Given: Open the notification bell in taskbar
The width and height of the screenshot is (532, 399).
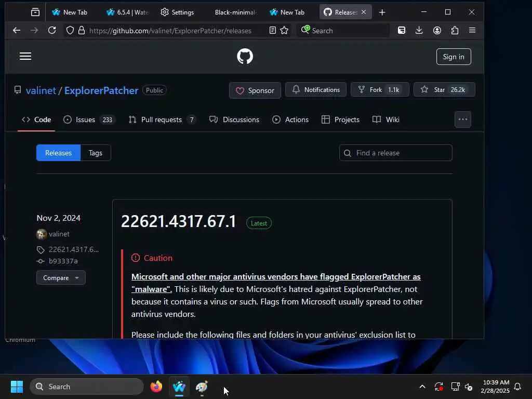Looking at the screenshot, I should pos(517,387).
